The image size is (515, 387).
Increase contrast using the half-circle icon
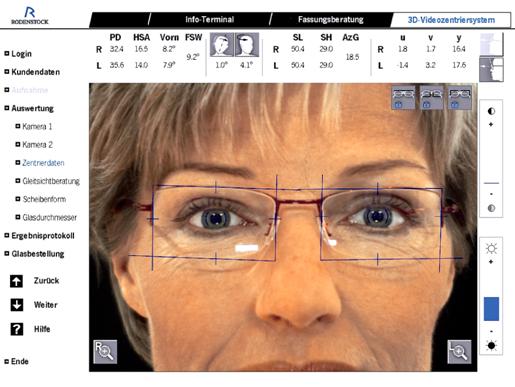(491, 111)
